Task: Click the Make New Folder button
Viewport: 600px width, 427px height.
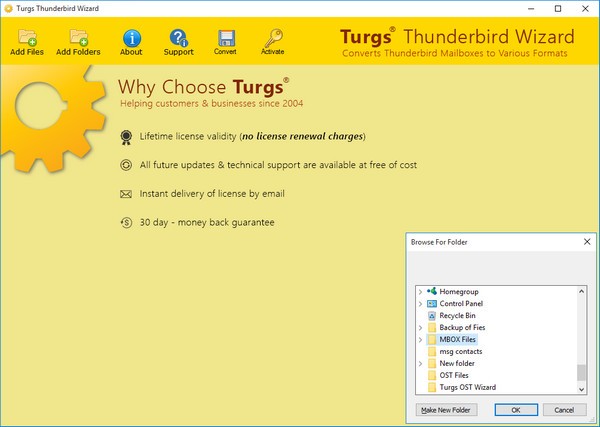Action: 446,410
